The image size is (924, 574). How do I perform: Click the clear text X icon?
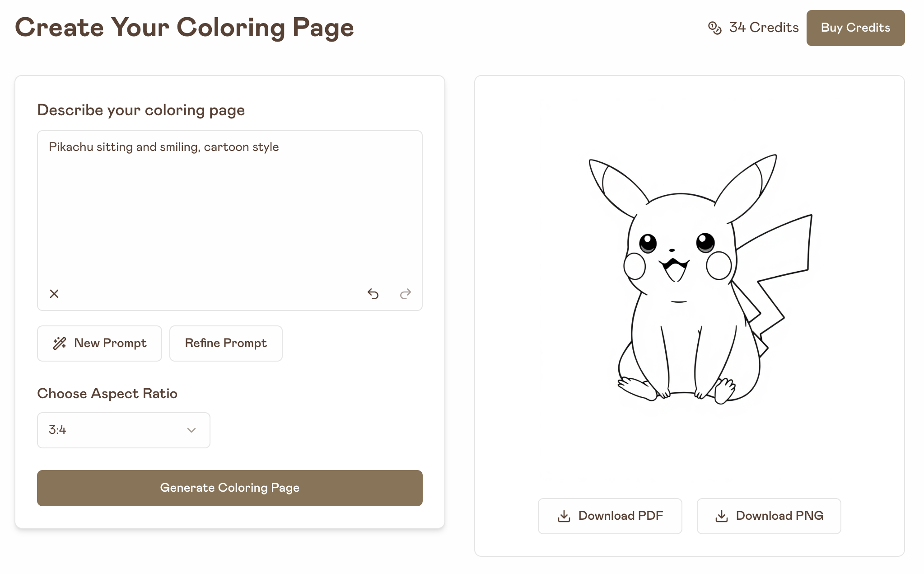pyautogui.click(x=54, y=293)
